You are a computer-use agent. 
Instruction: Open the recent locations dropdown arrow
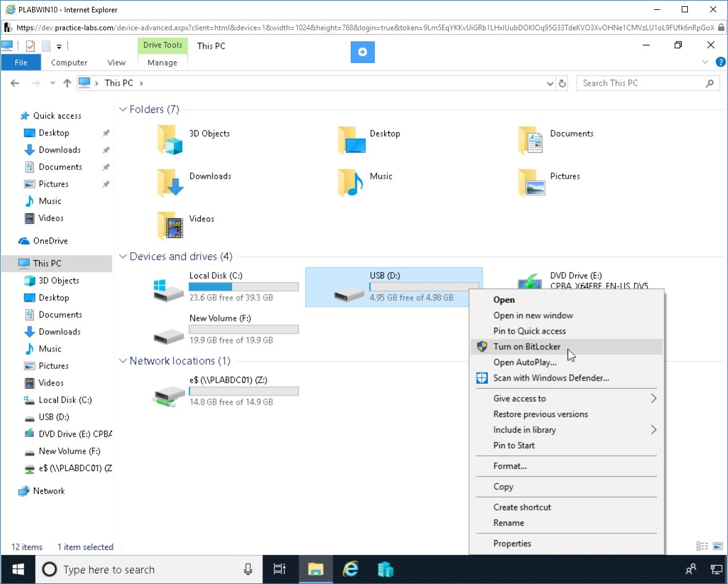[52, 83]
